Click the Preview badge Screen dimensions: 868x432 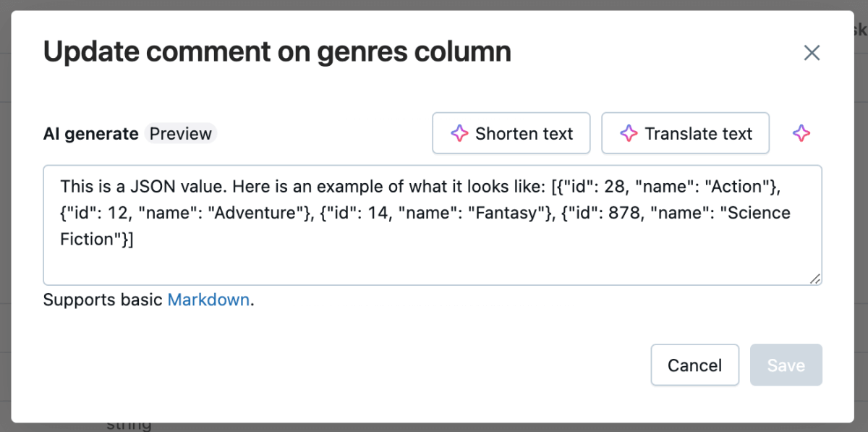point(181,134)
